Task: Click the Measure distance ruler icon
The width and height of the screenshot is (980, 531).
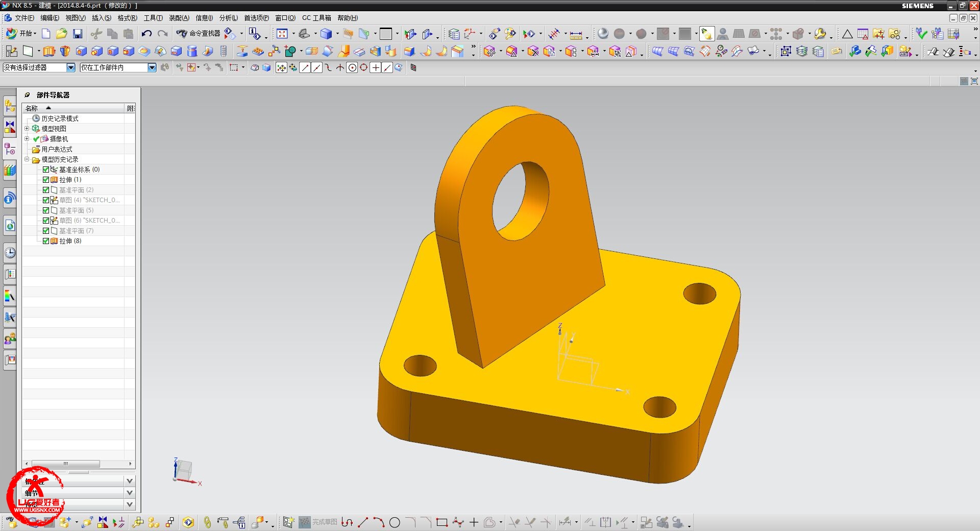Action: (x=576, y=34)
